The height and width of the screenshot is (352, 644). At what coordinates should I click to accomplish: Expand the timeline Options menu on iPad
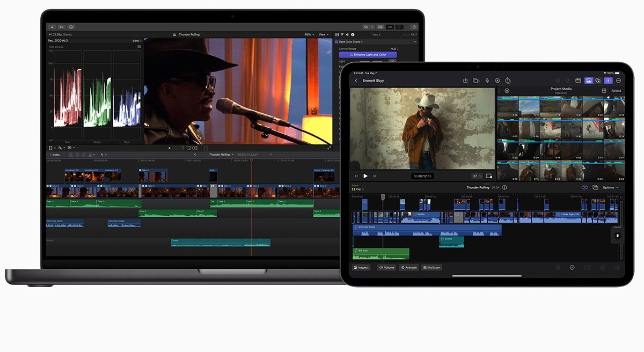click(x=611, y=187)
